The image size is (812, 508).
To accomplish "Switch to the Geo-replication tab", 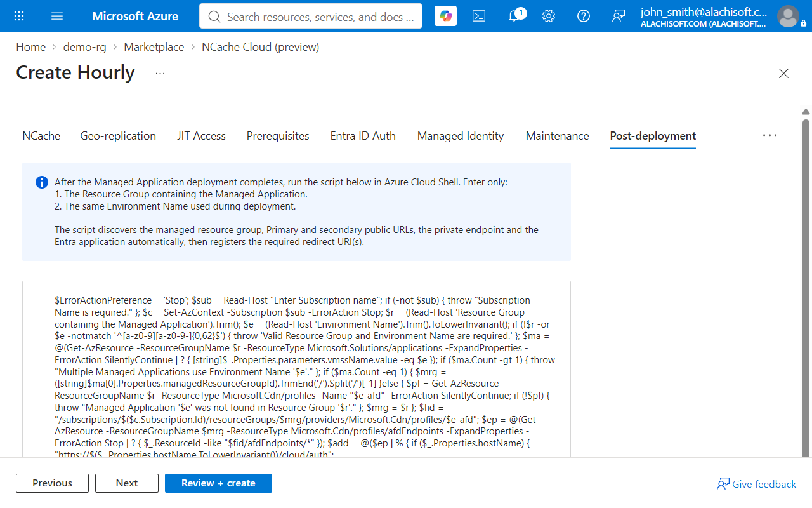I will (x=118, y=136).
